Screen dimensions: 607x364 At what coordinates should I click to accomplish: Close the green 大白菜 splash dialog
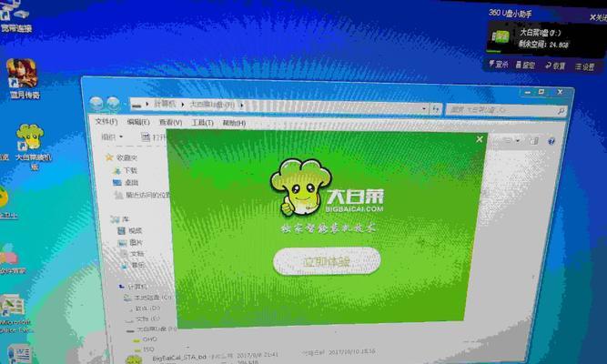pos(480,139)
